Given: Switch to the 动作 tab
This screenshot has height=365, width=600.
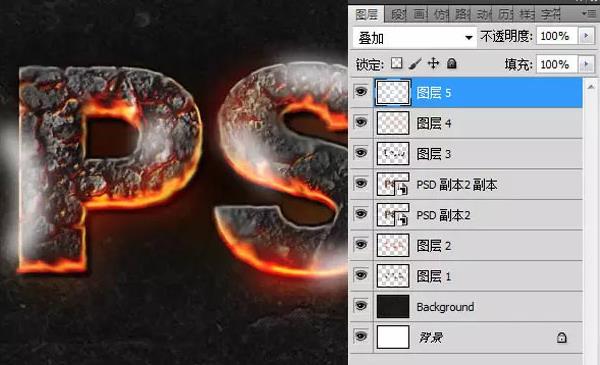Looking at the screenshot, I should pyautogui.click(x=484, y=15).
